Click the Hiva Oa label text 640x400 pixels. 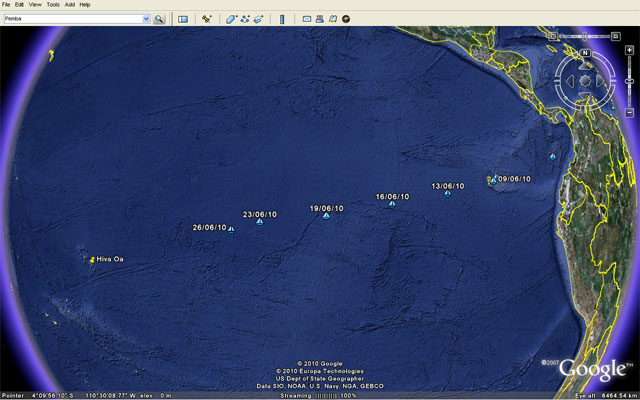pos(110,259)
